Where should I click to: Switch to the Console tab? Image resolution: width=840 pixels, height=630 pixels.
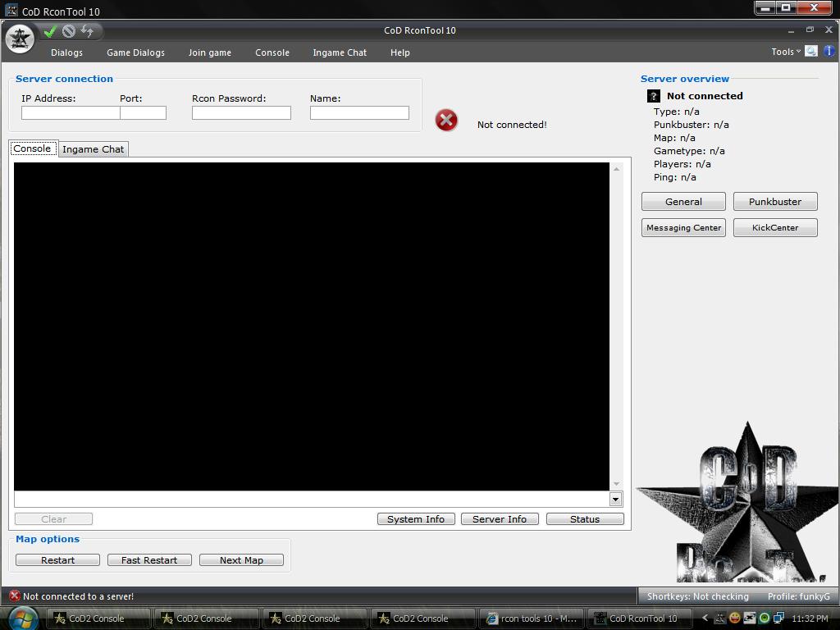pos(33,148)
